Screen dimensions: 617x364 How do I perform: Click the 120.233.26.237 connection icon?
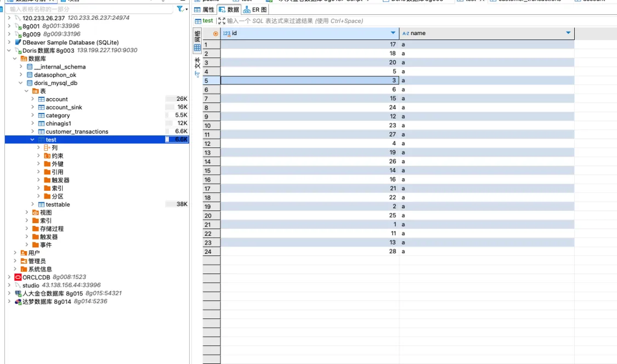[x=18, y=18]
